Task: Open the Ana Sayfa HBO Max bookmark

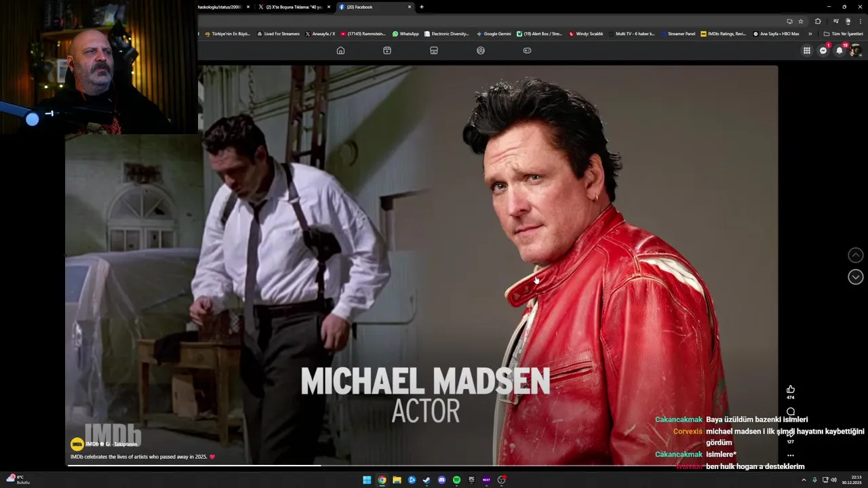Action: (x=776, y=33)
